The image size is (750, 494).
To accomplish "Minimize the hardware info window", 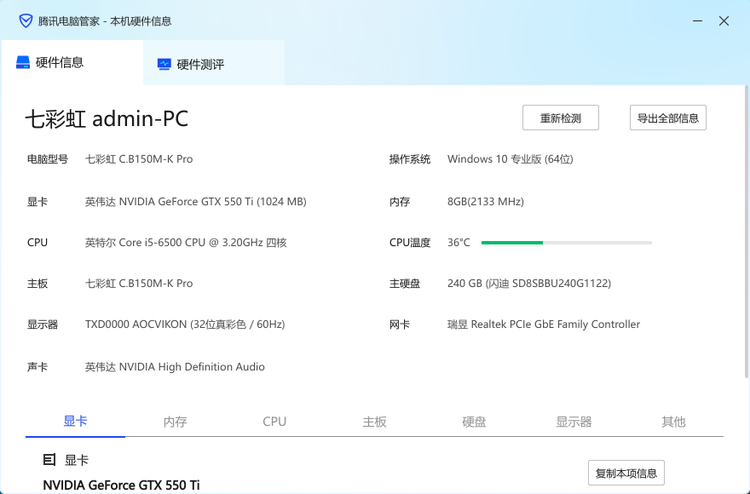I will point(698,21).
